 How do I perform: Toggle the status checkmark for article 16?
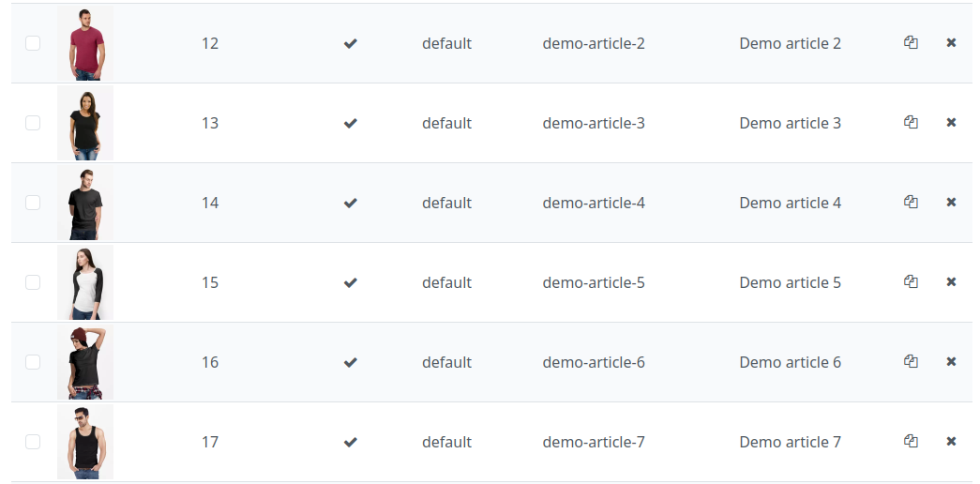click(x=350, y=362)
